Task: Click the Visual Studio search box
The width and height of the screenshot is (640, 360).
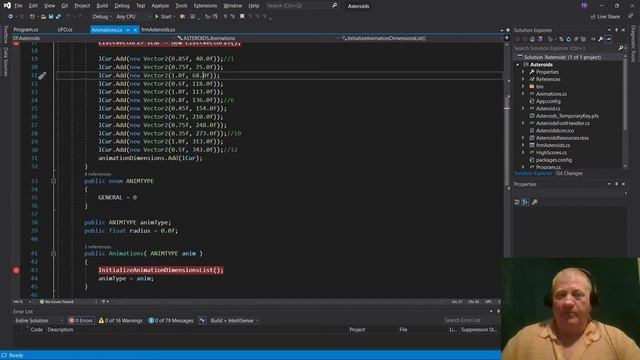Action: [x=302, y=6]
